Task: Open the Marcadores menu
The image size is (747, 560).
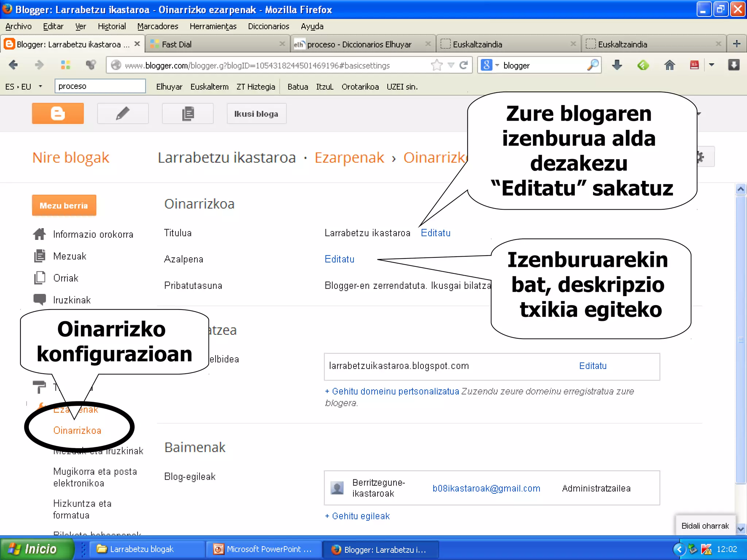Action: tap(158, 26)
